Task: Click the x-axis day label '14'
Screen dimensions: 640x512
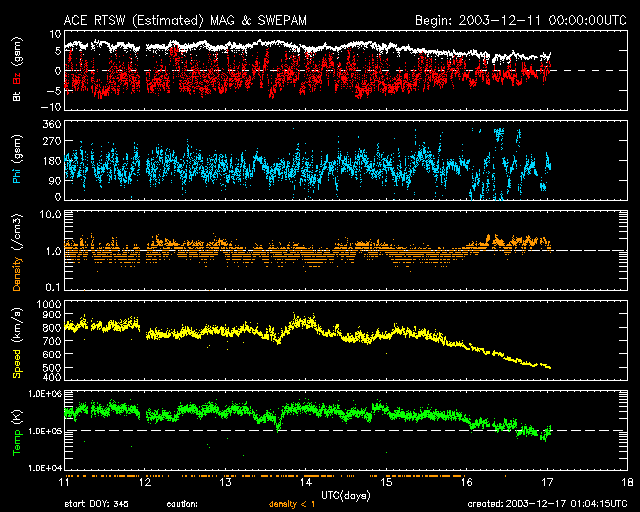Action: pyautogui.click(x=306, y=482)
